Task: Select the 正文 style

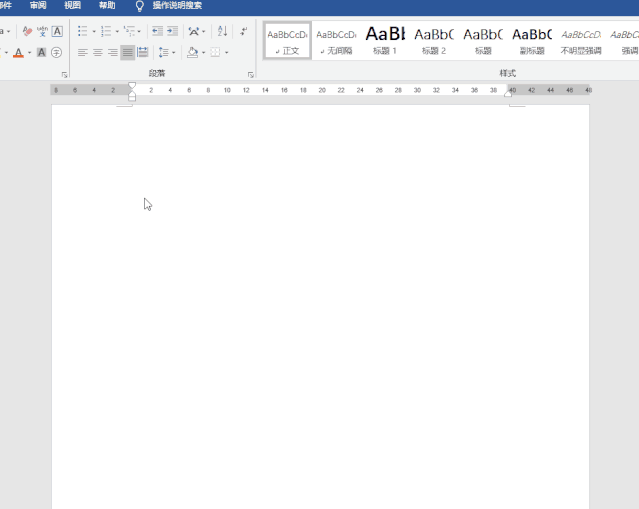Action: [x=287, y=41]
